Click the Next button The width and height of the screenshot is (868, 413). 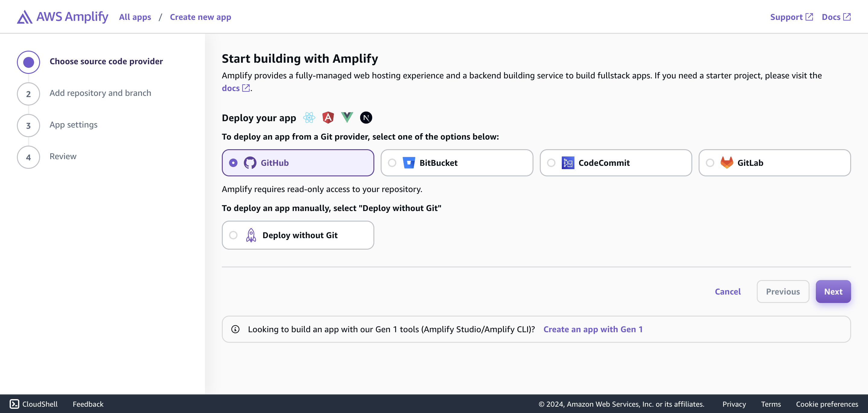pyautogui.click(x=833, y=292)
